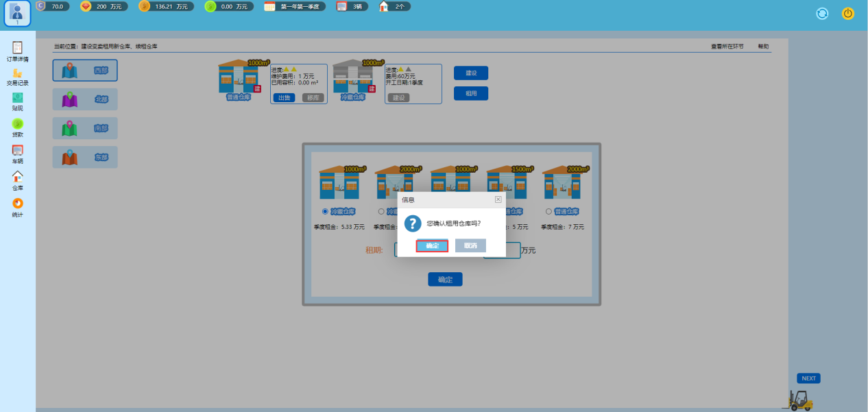Click the yellow power icon at top right
868x412 pixels.
847,14
